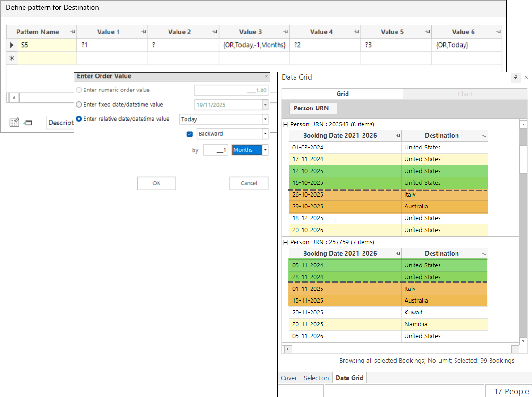532x397 pixels.
Task: Click Cancel in Enter Order Value dialog
Action: [249, 183]
